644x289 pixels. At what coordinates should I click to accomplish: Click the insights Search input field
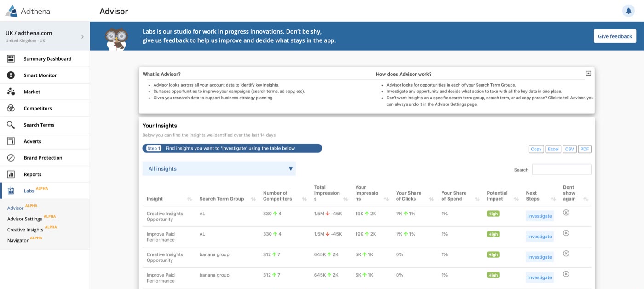tap(562, 169)
